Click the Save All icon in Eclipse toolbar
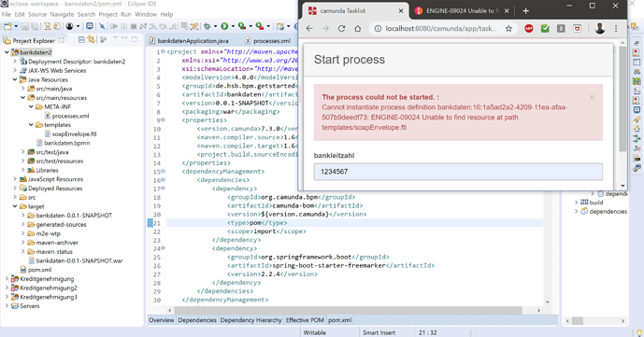The width and height of the screenshot is (644, 337). [x=35, y=26]
